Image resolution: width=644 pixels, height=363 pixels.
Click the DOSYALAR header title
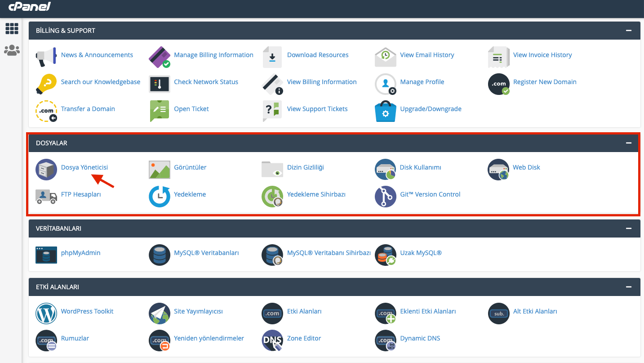[x=52, y=143]
